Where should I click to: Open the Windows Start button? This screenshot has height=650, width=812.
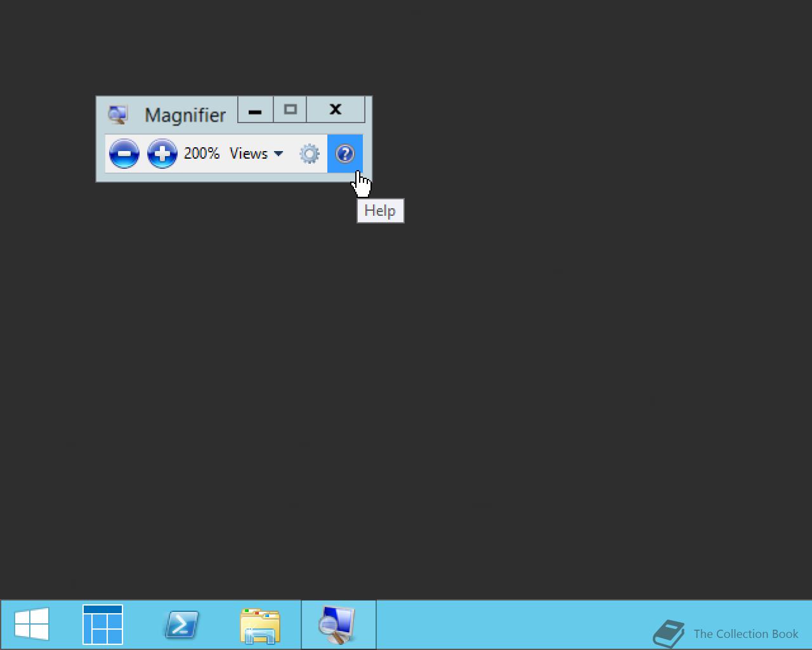point(32,625)
